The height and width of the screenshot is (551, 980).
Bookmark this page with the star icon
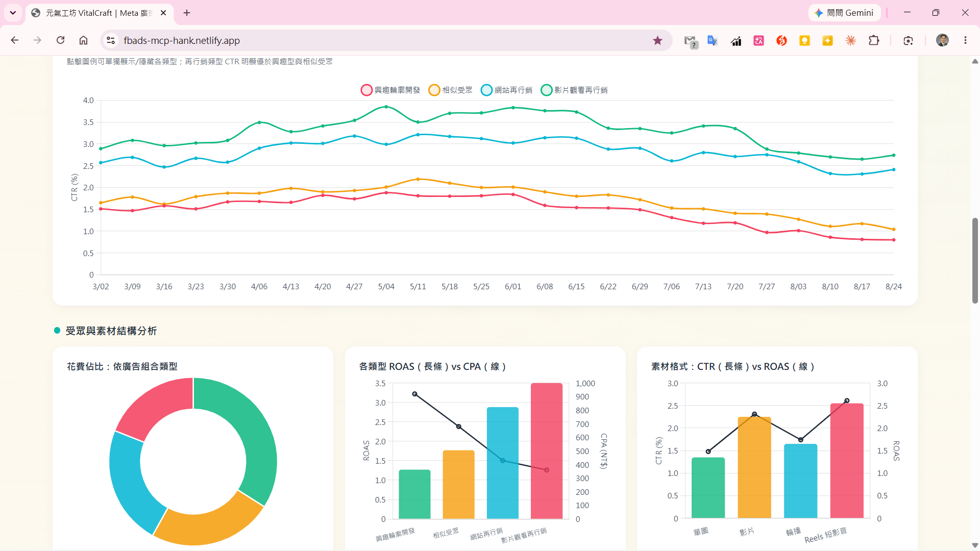click(x=657, y=40)
